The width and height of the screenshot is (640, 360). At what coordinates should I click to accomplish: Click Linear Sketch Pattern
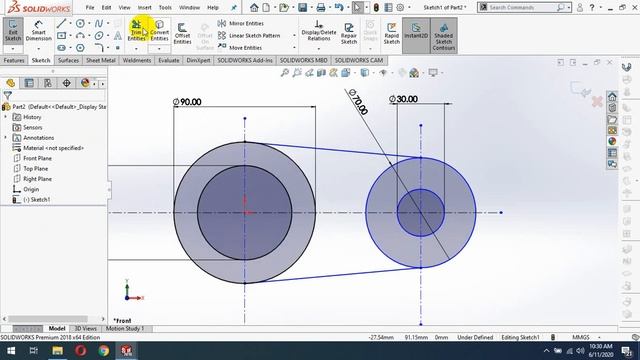point(249,36)
